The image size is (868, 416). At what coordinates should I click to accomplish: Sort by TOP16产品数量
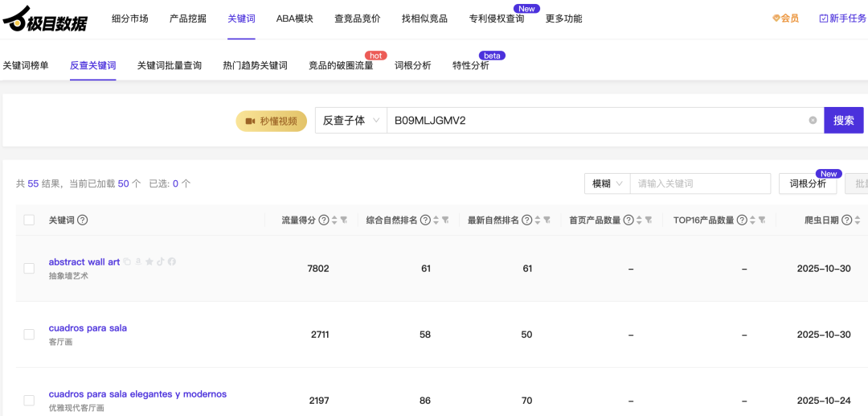pos(752,220)
